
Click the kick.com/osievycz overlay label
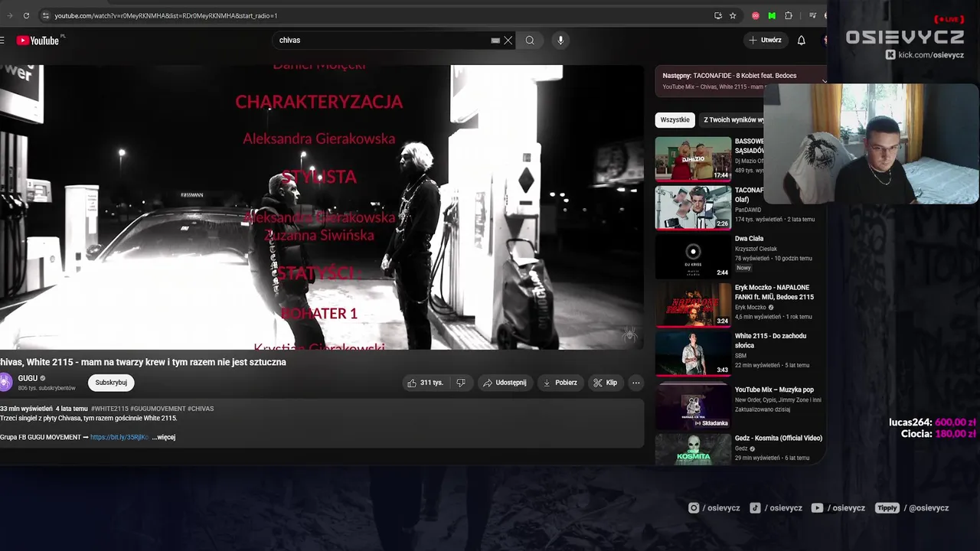tap(925, 55)
